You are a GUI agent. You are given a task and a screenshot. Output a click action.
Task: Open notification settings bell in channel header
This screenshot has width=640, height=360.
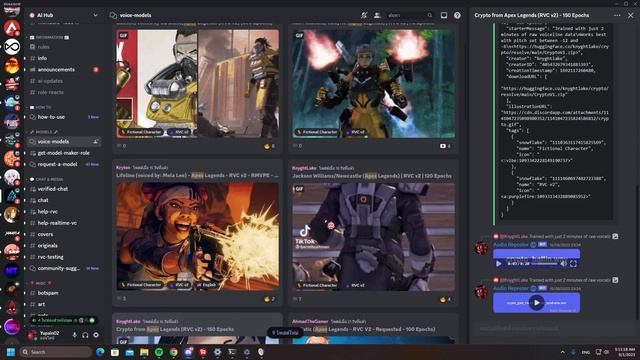click(x=364, y=15)
